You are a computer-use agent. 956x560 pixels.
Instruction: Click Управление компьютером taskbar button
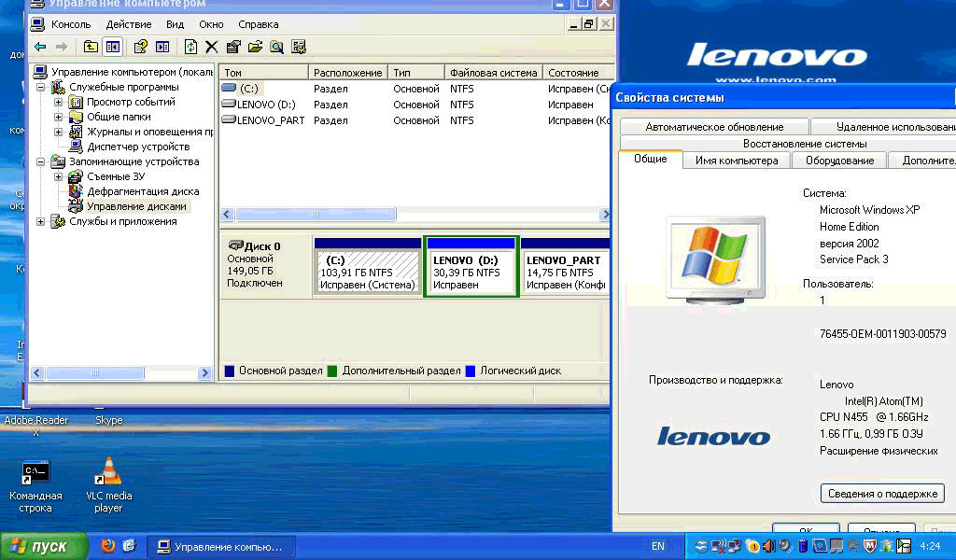click(222, 547)
